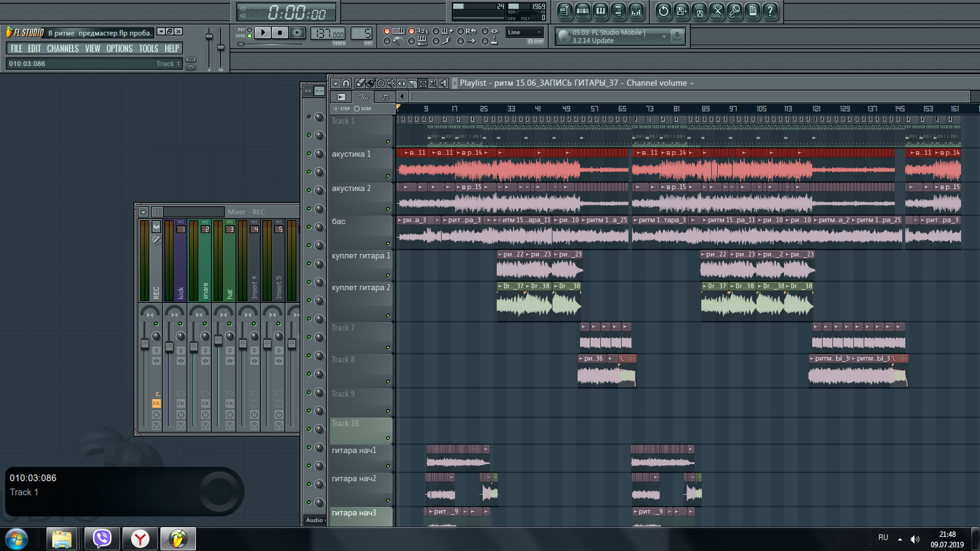Image resolution: width=980 pixels, height=551 pixels.
Task: Click the Undo history button
Action: click(x=663, y=10)
